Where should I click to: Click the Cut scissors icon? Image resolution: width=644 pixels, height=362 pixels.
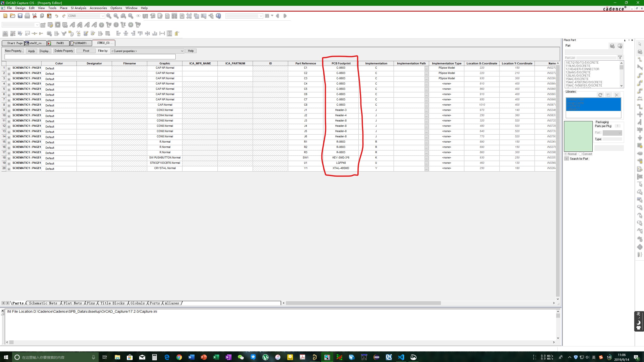tap(35, 16)
